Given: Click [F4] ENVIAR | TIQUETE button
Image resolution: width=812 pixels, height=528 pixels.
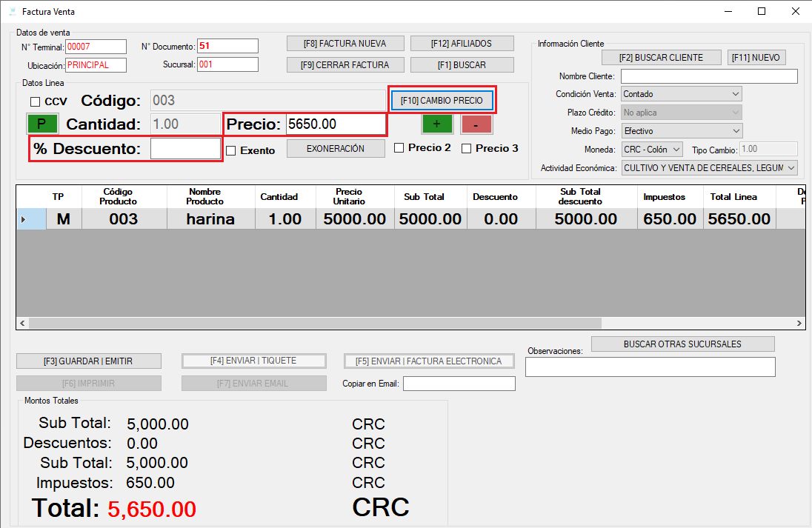Looking at the screenshot, I should coord(253,361).
